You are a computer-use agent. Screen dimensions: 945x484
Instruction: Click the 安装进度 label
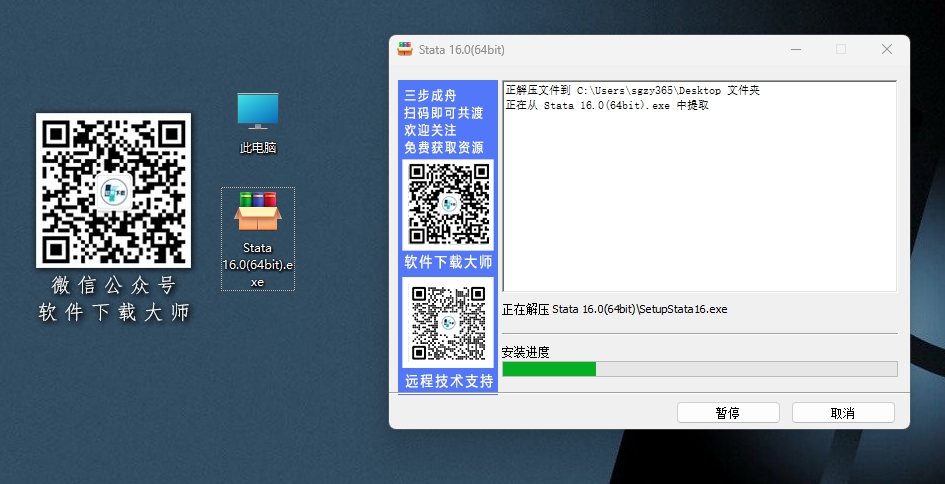pyautogui.click(x=526, y=352)
